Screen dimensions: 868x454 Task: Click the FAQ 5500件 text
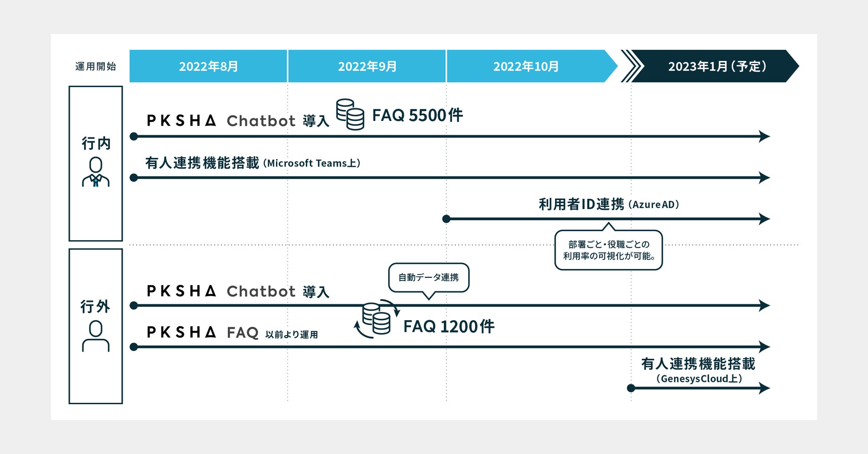418,115
